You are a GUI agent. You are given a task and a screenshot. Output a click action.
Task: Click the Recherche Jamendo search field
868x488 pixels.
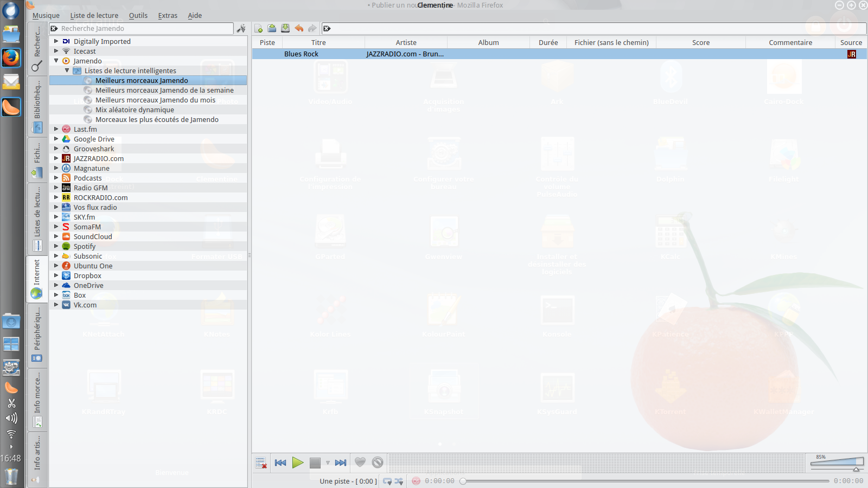tap(142, 29)
